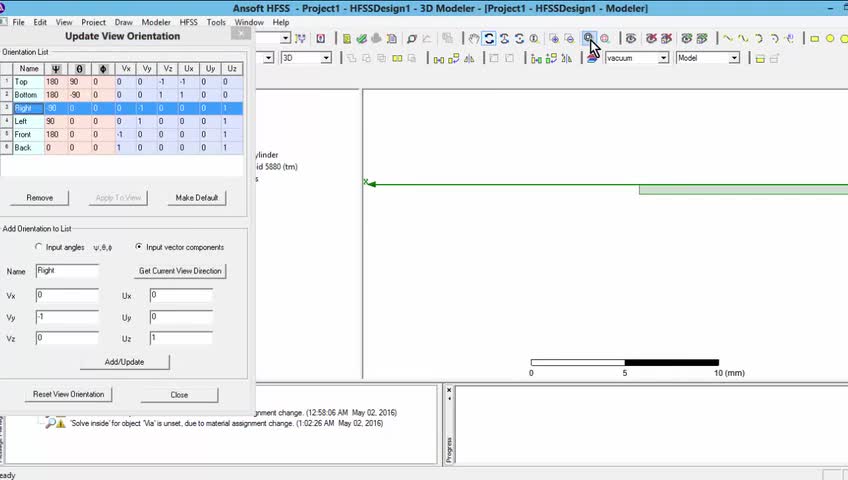Click the Vx input field
848x480 pixels.
67,295
